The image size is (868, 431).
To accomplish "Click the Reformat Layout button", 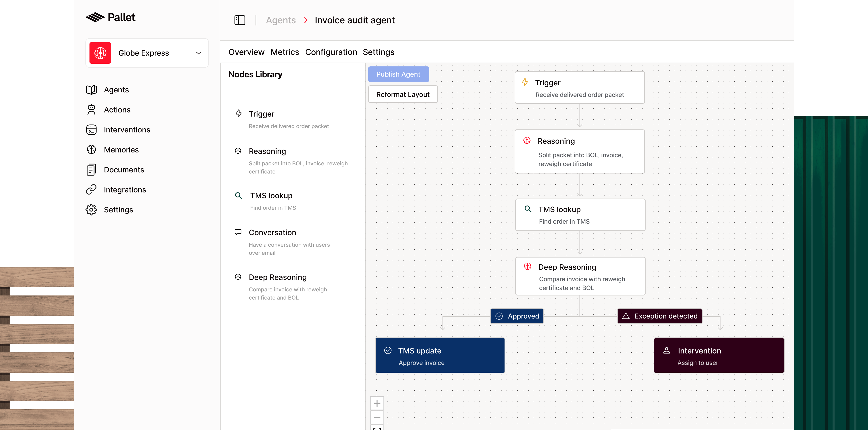I will (403, 94).
